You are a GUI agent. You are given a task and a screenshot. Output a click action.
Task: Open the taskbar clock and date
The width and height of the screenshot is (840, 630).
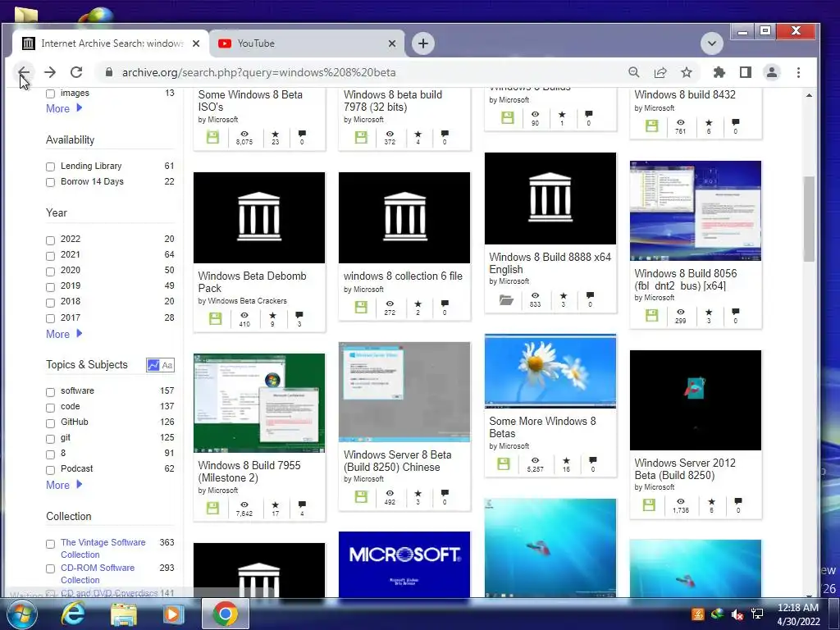point(797,614)
